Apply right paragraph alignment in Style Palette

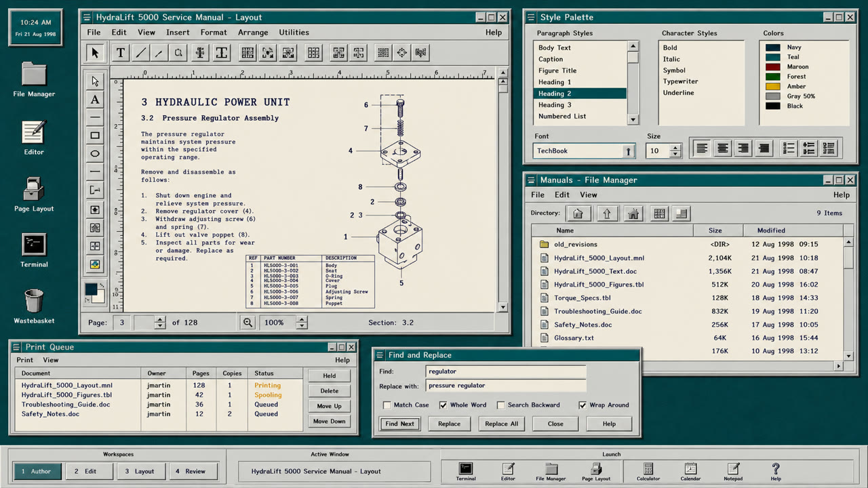(743, 148)
